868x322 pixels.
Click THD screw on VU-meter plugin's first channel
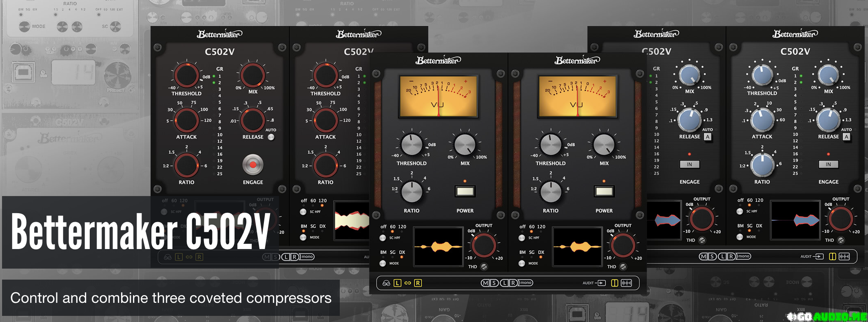484,267
